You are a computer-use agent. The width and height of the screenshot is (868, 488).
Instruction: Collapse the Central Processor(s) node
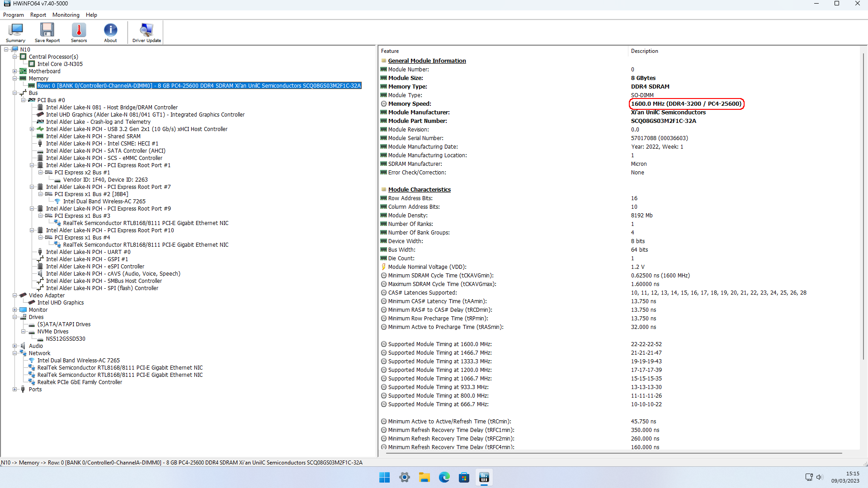coord(15,57)
